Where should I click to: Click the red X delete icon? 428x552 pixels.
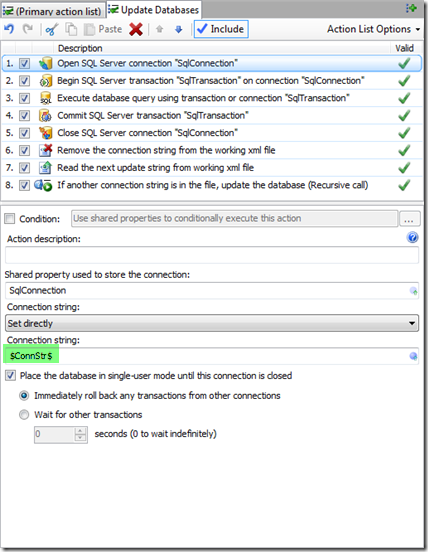pos(136,29)
